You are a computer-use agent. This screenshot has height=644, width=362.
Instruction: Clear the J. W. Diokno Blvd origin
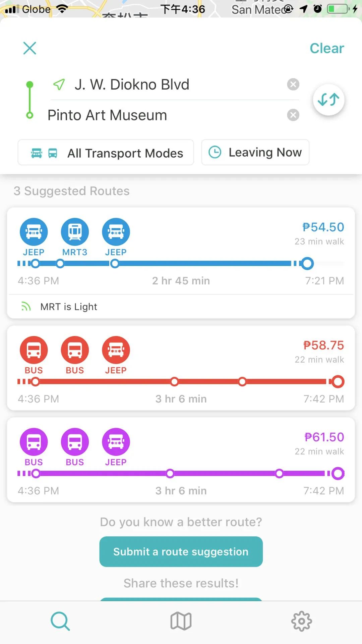(293, 85)
